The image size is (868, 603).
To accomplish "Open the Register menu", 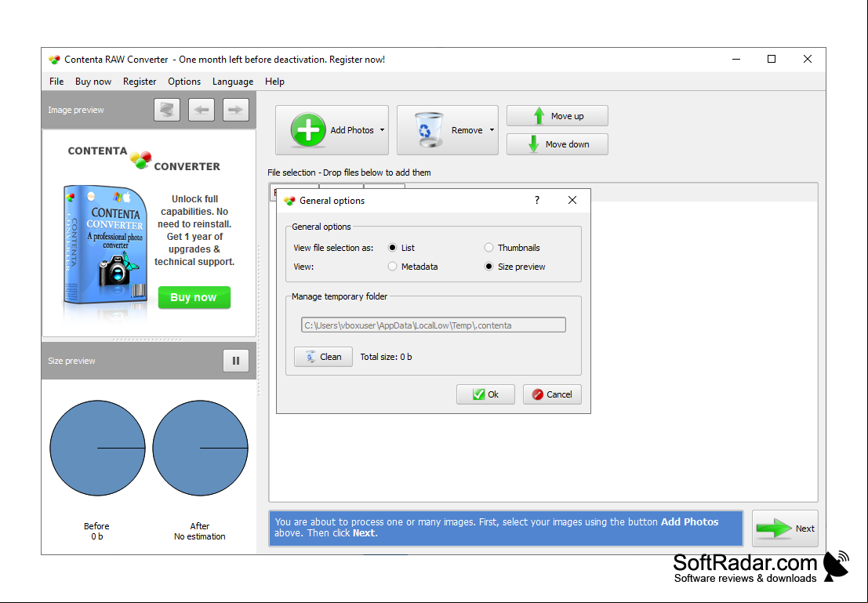I will tap(140, 82).
